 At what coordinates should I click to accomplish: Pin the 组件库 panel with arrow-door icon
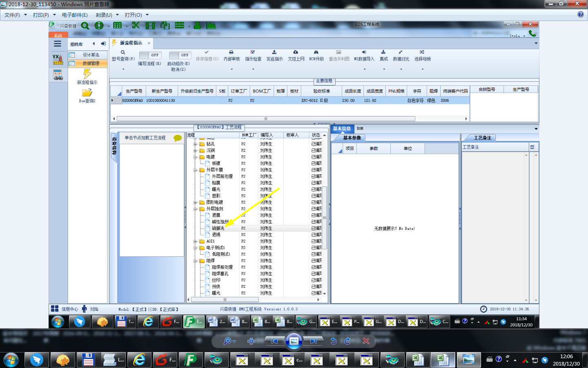[103, 44]
